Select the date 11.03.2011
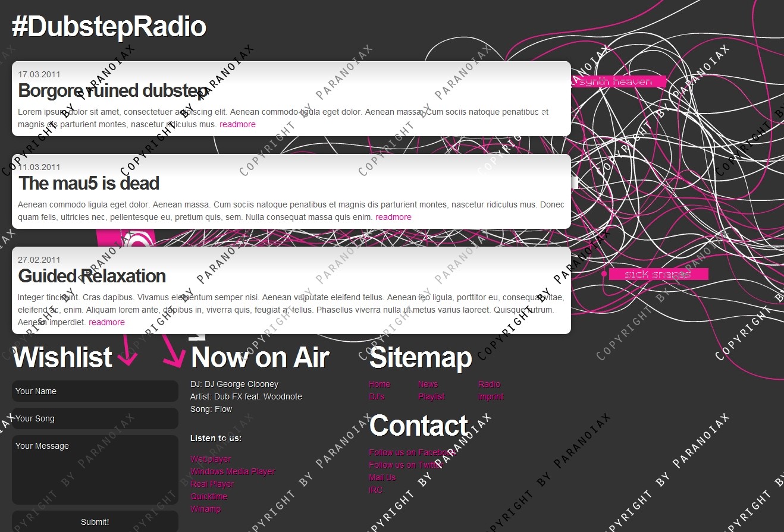 (39, 167)
